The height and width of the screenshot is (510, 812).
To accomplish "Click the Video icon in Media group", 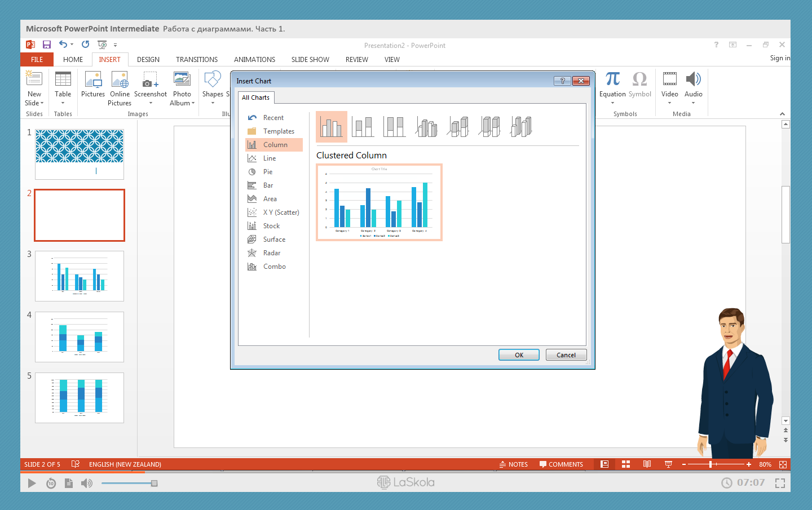I will coord(669,79).
